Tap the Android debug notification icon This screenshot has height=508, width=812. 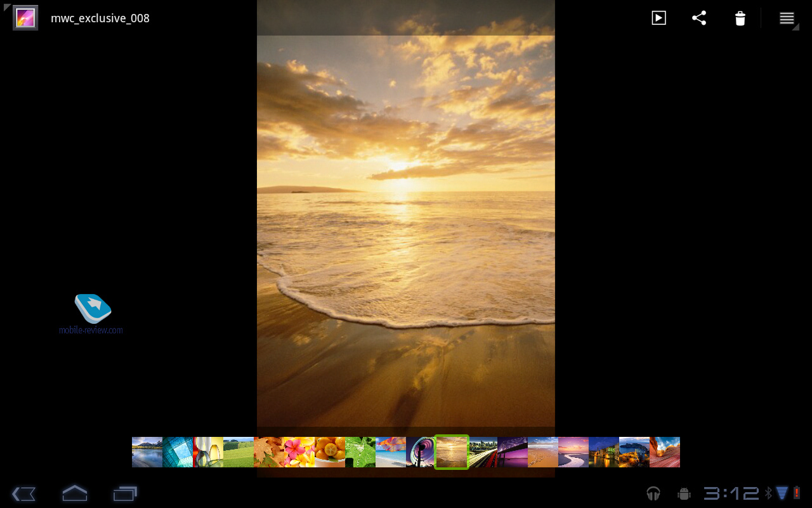[x=684, y=493]
